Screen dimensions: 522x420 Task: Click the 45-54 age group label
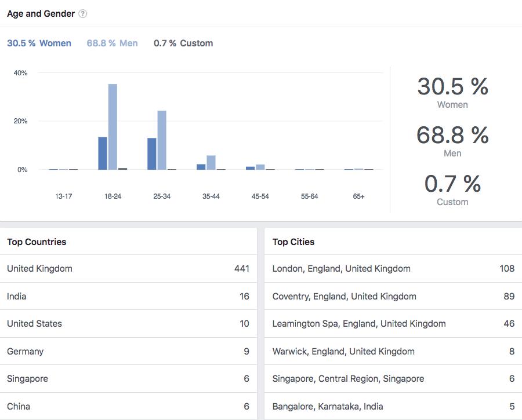(260, 196)
